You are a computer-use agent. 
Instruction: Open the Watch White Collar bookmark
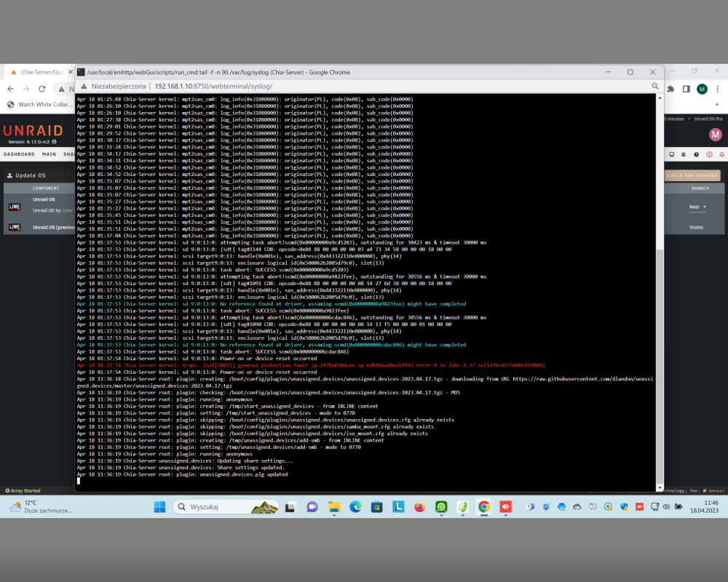click(40, 105)
